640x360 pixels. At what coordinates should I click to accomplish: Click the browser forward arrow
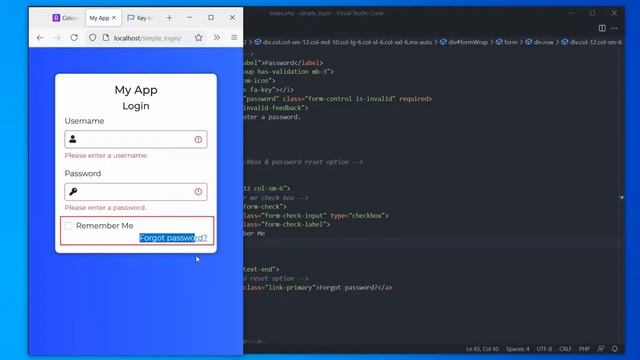[57, 38]
